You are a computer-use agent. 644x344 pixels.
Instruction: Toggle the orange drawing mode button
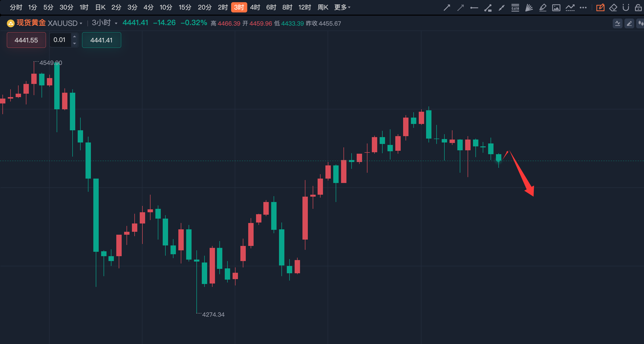pos(600,8)
